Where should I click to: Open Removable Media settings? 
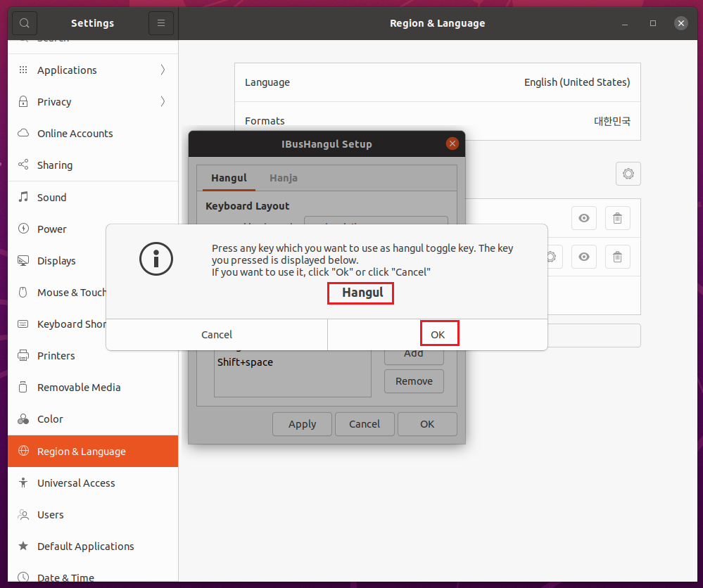[93, 388]
